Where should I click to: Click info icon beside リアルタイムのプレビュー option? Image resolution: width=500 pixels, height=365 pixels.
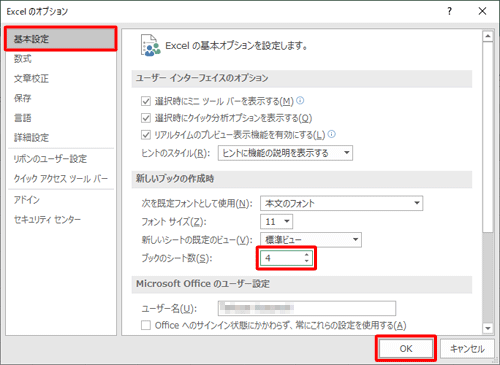332,134
